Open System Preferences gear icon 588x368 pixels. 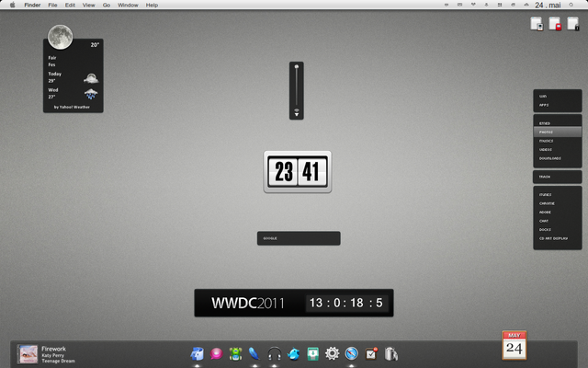pyautogui.click(x=333, y=353)
